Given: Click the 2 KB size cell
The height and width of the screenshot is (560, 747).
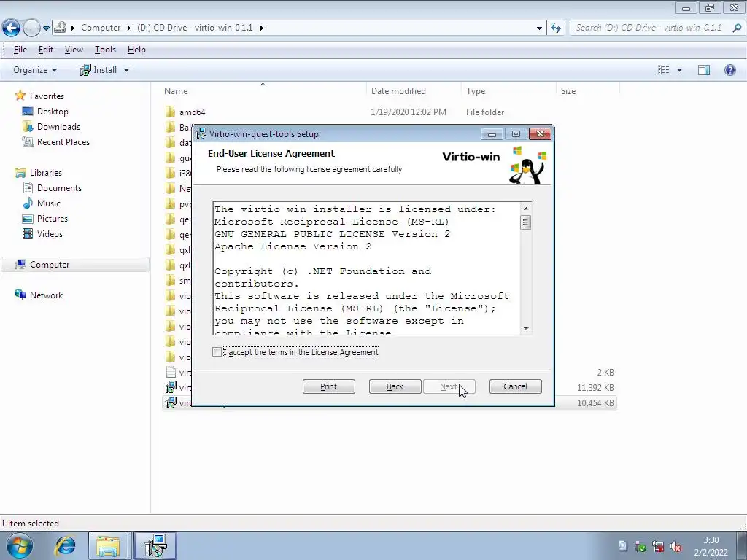Looking at the screenshot, I should tap(605, 373).
